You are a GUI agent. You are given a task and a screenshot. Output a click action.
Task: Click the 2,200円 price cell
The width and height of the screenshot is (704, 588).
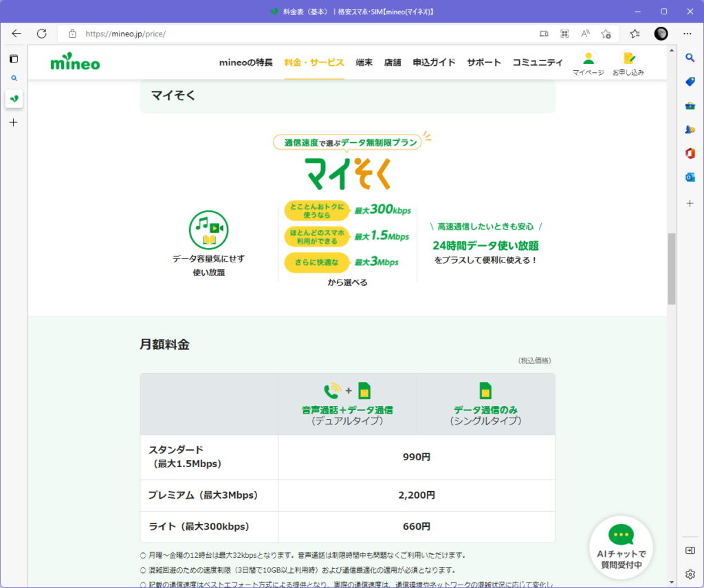tap(416, 495)
